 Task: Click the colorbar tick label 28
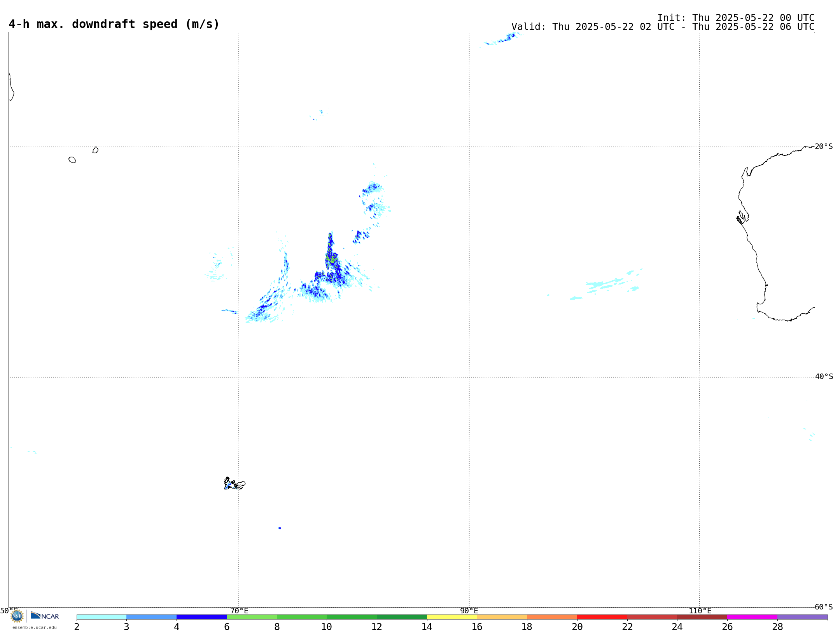coord(777,627)
